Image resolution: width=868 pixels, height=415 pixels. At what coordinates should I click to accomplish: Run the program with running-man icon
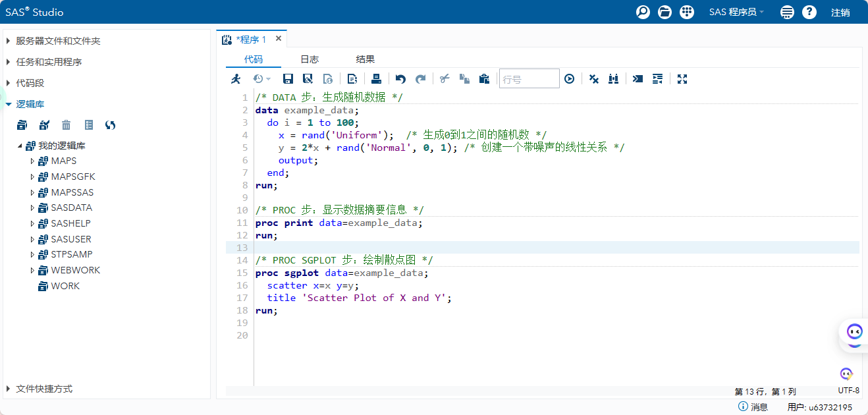[x=236, y=79]
